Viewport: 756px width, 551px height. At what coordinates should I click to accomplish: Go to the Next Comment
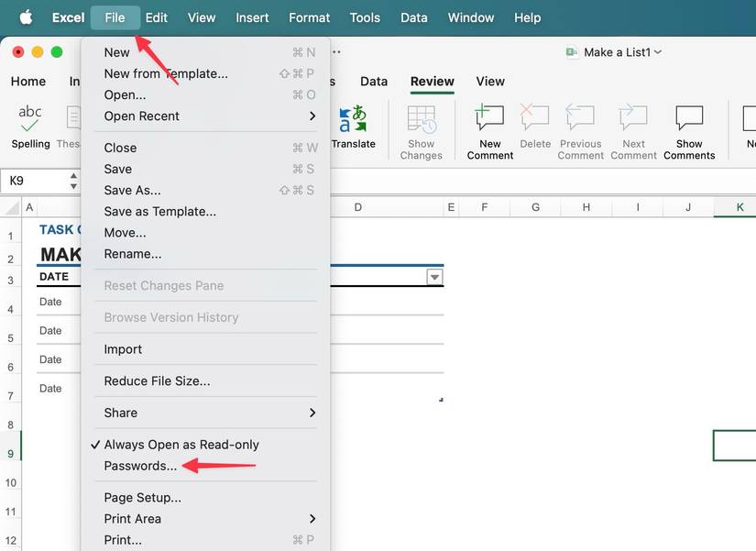pos(633,128)
